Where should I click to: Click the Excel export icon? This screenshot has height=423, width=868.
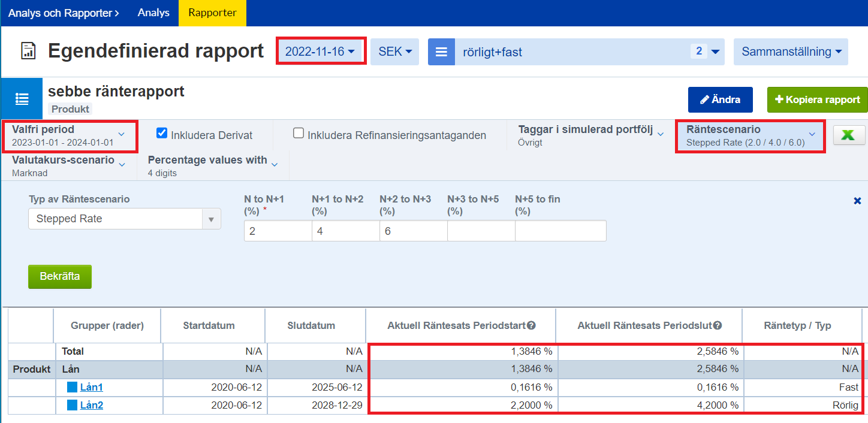(849, 135)
